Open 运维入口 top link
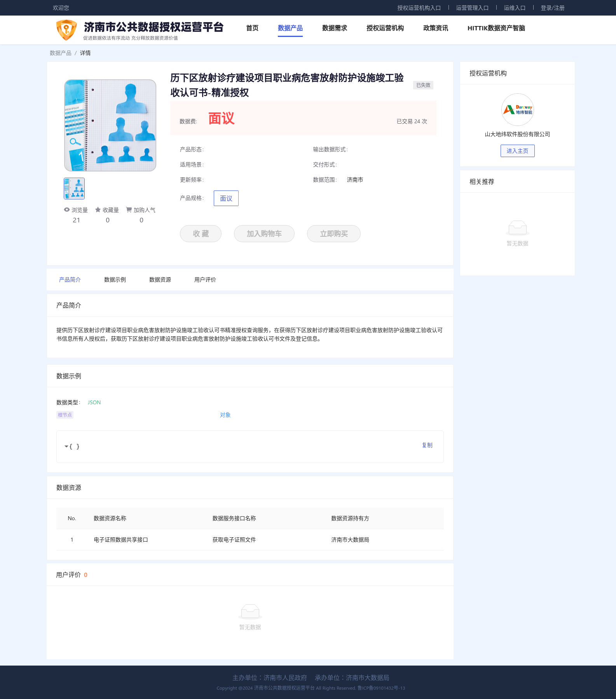 coord(515,8)
